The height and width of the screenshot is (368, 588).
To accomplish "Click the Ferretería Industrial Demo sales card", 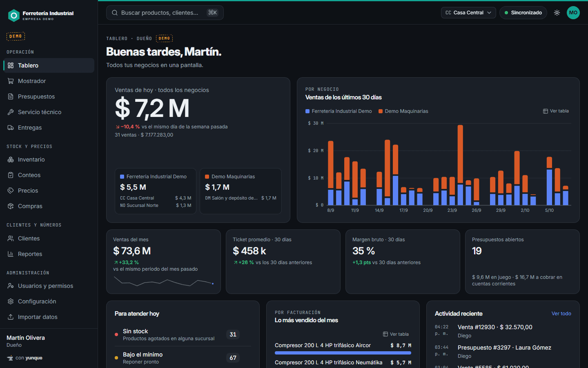I will coord(156,191).
